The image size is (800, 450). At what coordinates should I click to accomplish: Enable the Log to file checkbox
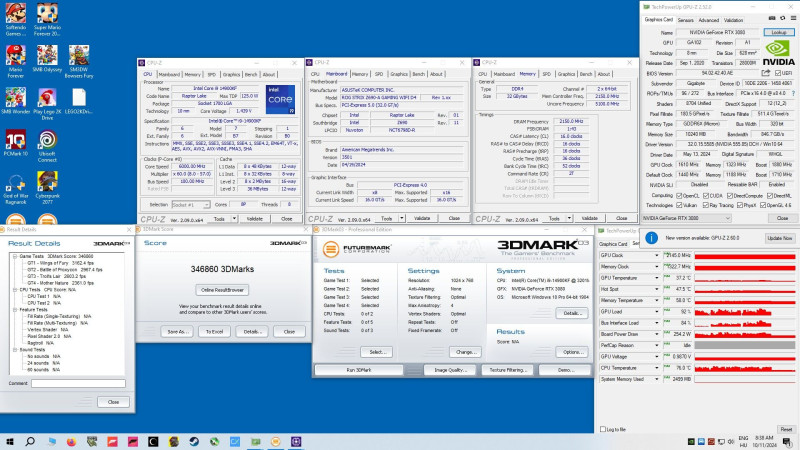[603, 429]
